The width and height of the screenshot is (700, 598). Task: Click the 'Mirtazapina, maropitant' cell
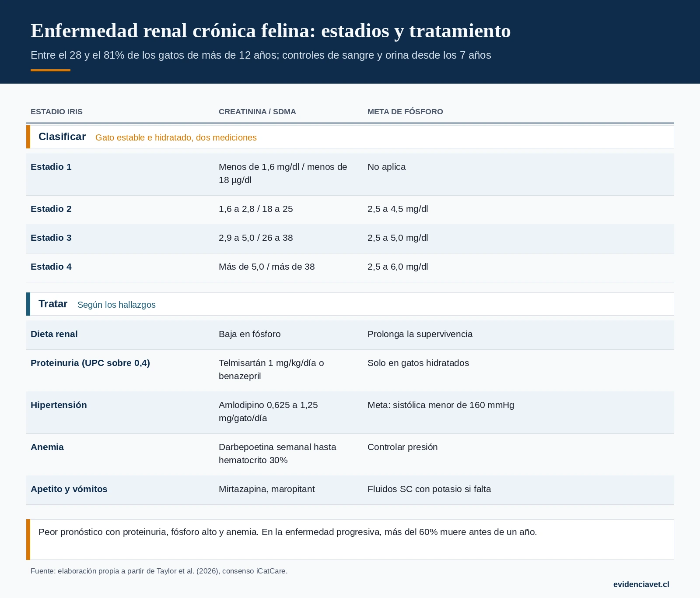pos(267,489)
